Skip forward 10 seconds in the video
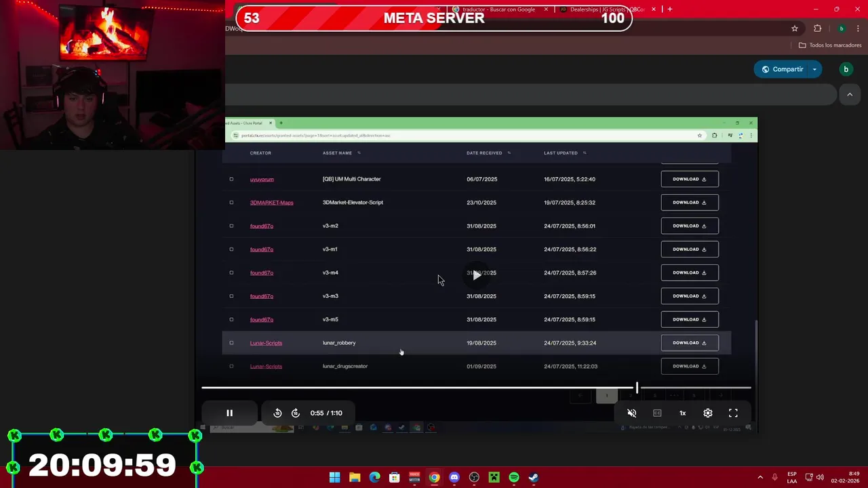This screenshot has width=868, height=488. tap(296, 413)
